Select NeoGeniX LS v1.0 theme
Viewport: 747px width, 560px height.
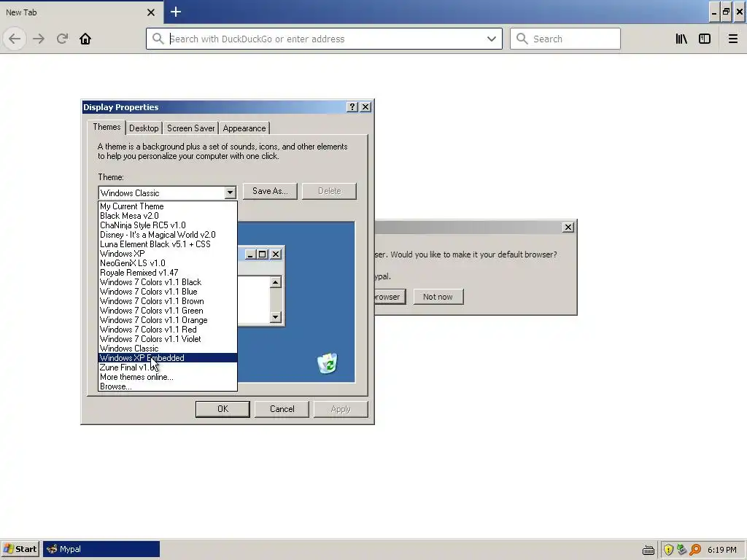coord(167,262)
